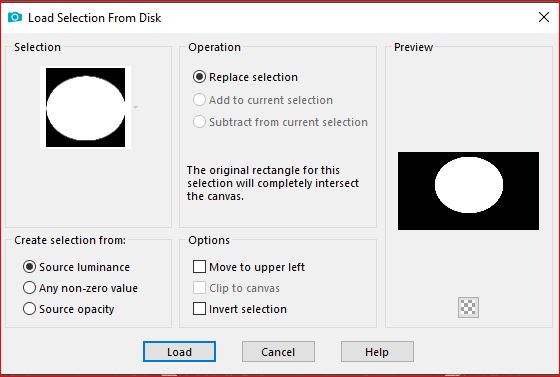The height and width of the screenshot is (377, 560).
Task: Click the original rectangle intersect message text
Action: [273, 183]
